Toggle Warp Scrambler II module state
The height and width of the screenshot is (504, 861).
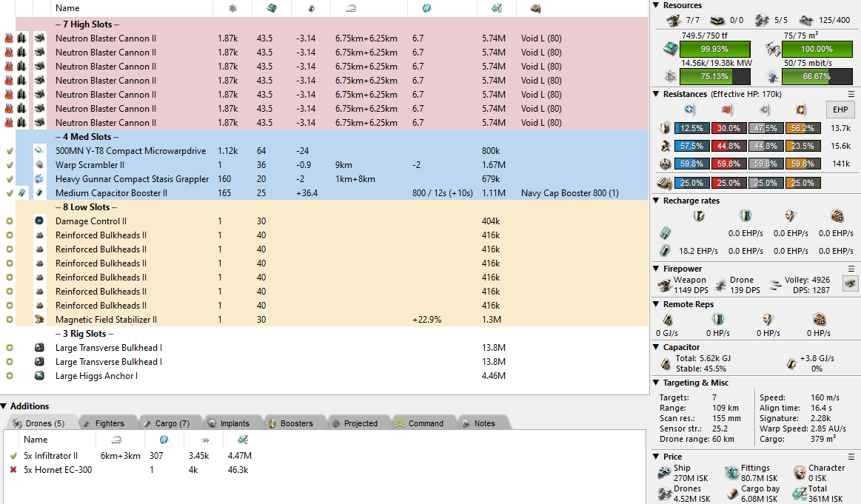click(10, 165)
